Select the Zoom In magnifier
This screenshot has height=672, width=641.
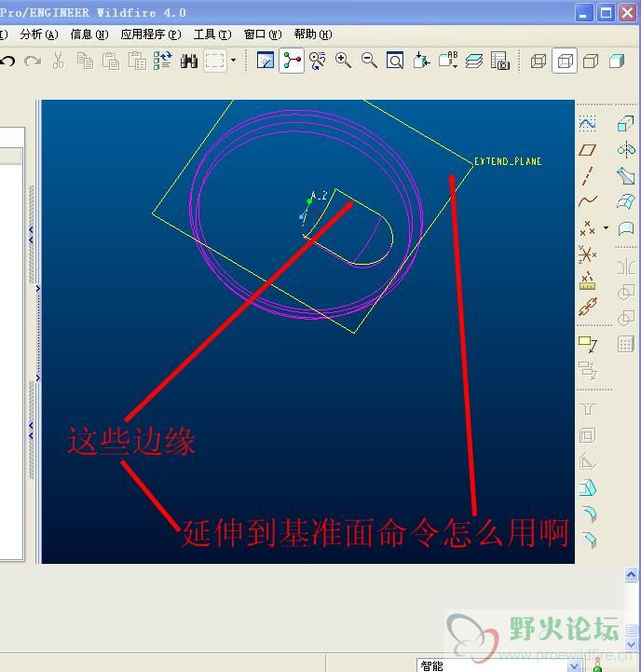pos(343,61)
